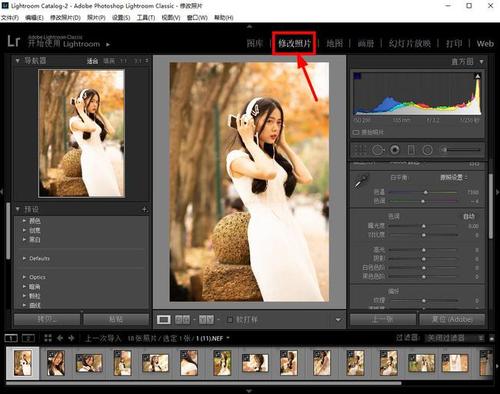Collapse right panel with edge arrow
This screenshot has height=394, width=500.
point(498,192)
